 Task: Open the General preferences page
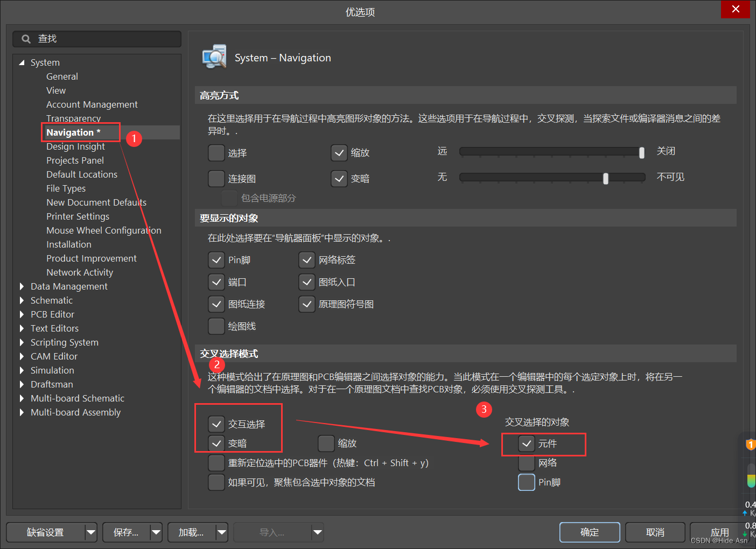(x=62, y=76)
